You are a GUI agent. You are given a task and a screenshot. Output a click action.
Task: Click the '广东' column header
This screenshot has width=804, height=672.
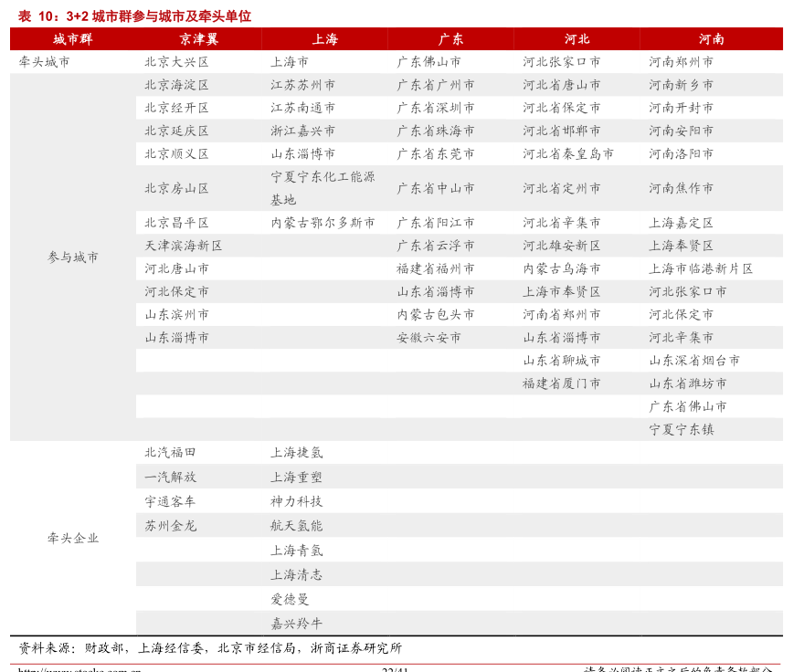(x=450, y=39)
